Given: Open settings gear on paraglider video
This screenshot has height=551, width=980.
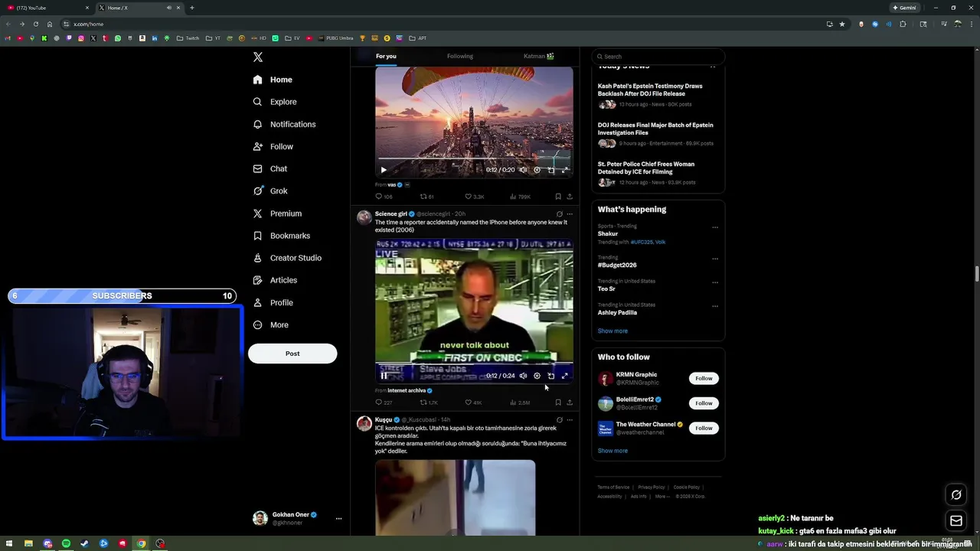Looking at the screenshot, I should tap(537, 170).
